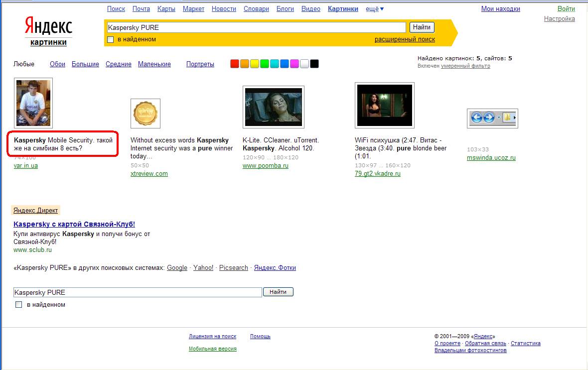Visit 79.gt2.vkadre.ru source link
Screen dimensions: 588x370
[378, 174]
